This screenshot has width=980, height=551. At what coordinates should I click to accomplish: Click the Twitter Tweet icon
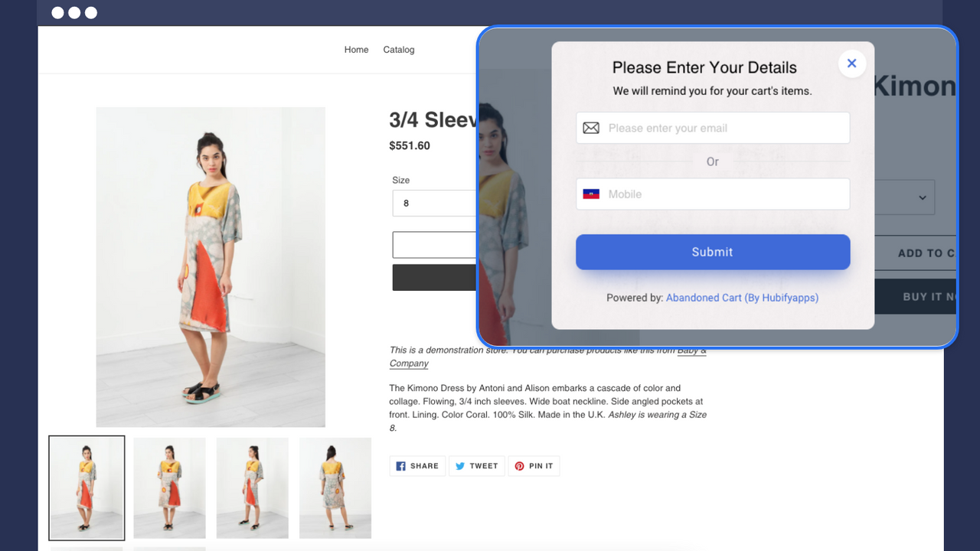(462, 466)
